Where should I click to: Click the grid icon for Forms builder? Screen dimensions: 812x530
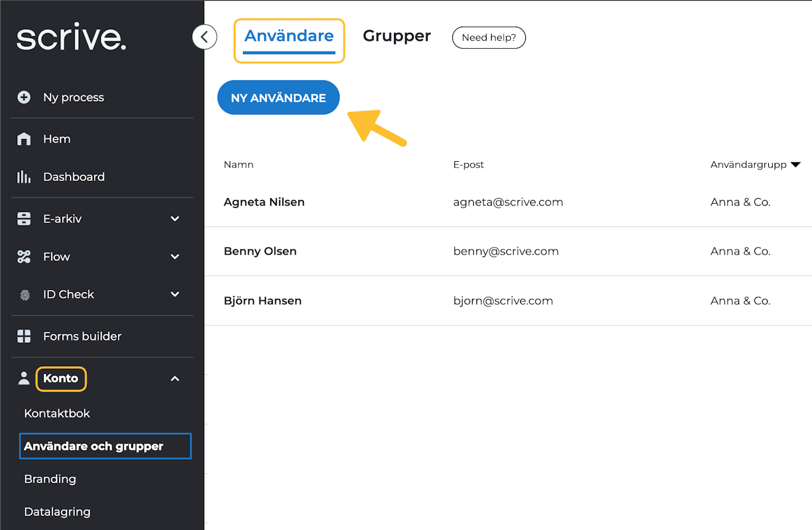pyautogui.click(x=24, y=336)
